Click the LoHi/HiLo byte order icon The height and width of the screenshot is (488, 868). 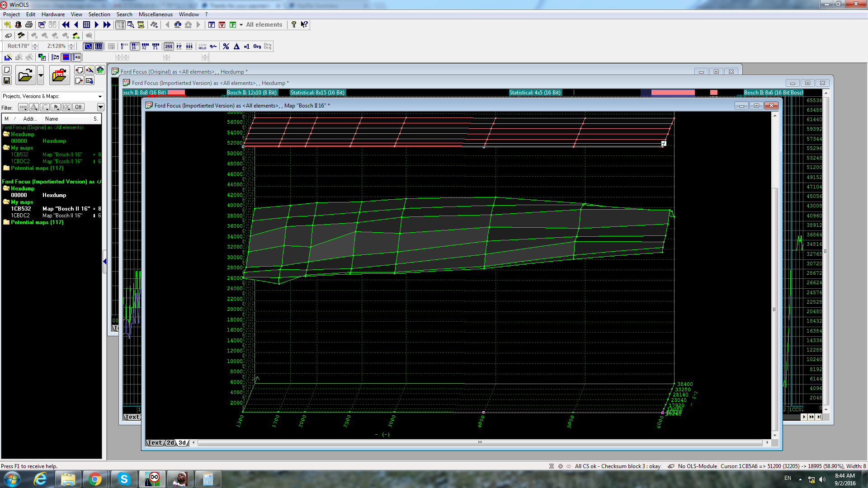click(x=203, y=47)
